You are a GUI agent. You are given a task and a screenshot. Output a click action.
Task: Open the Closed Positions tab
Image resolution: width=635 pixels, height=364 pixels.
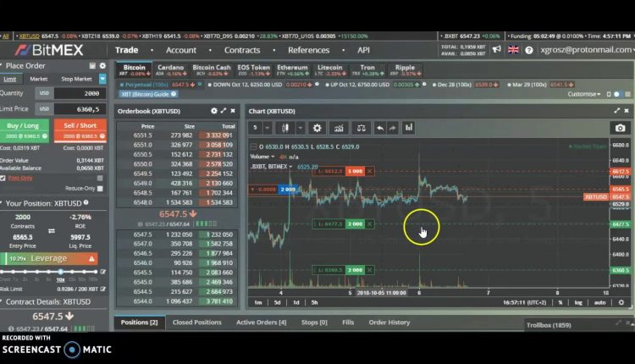coord(196,323)
